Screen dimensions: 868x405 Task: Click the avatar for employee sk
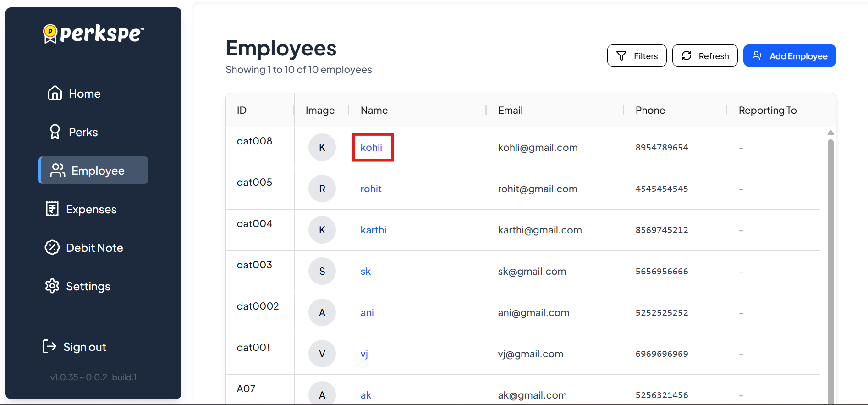pos(322,272)
